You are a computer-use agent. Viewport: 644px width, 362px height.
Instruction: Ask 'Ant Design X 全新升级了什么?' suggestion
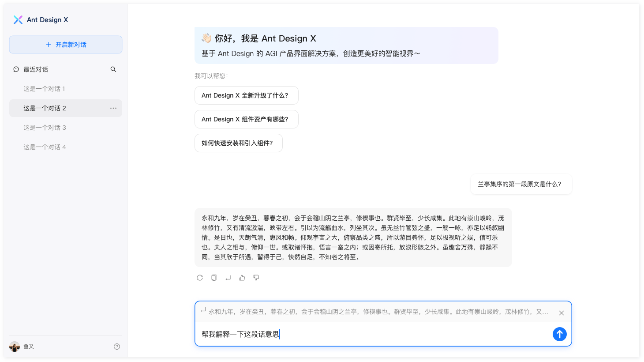point(247,95)
